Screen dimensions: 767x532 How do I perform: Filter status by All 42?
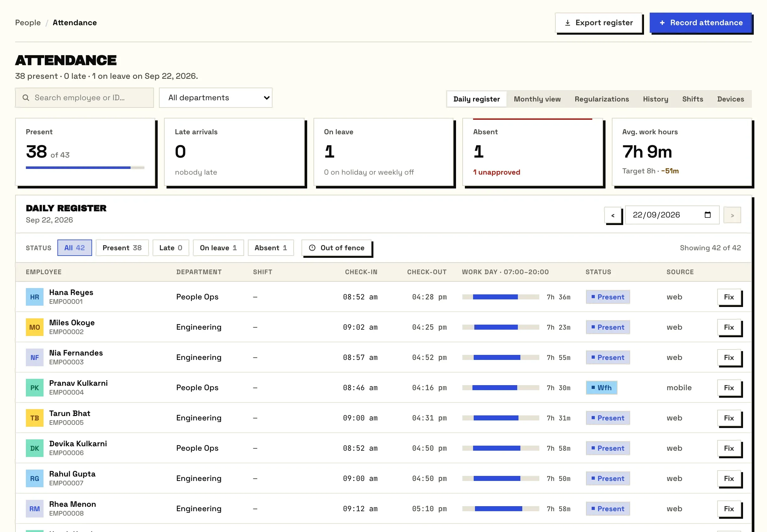coord(75,248)
